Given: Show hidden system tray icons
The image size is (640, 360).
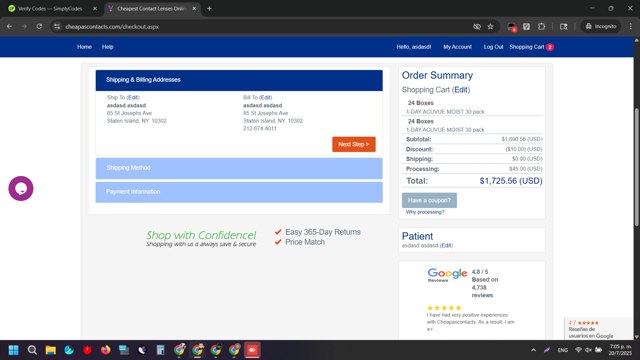Looking at the screenshot, I should coord(533,350).
